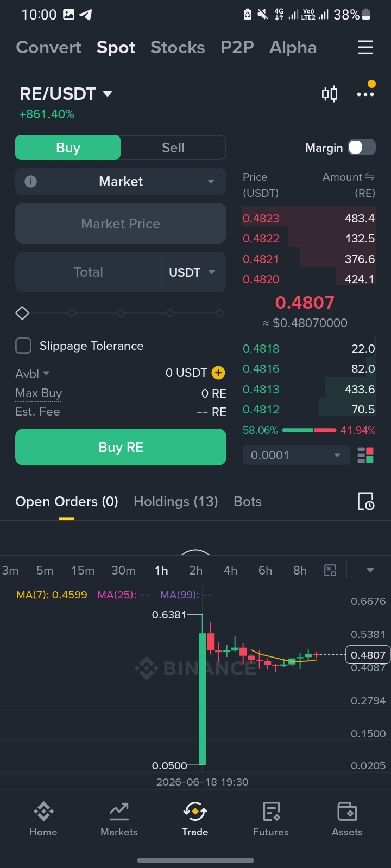Screen dimensions: 391x868
Task: Switch to the Spot tab
Action: coord(116,47)
